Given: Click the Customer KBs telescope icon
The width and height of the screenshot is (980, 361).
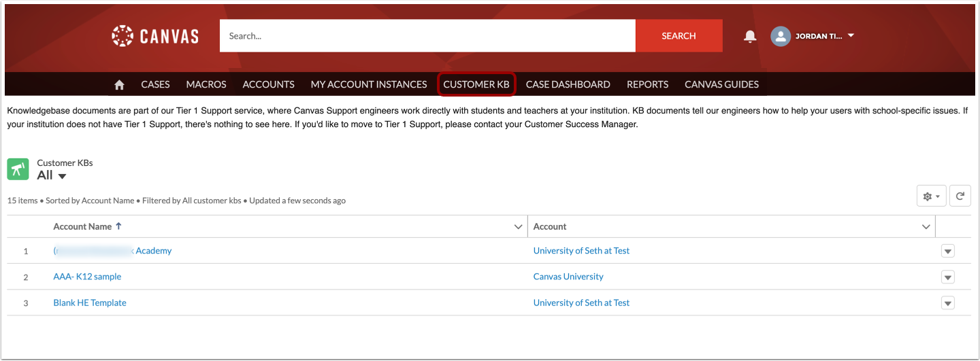Looking at the screenshot, I should click(18, 169).
